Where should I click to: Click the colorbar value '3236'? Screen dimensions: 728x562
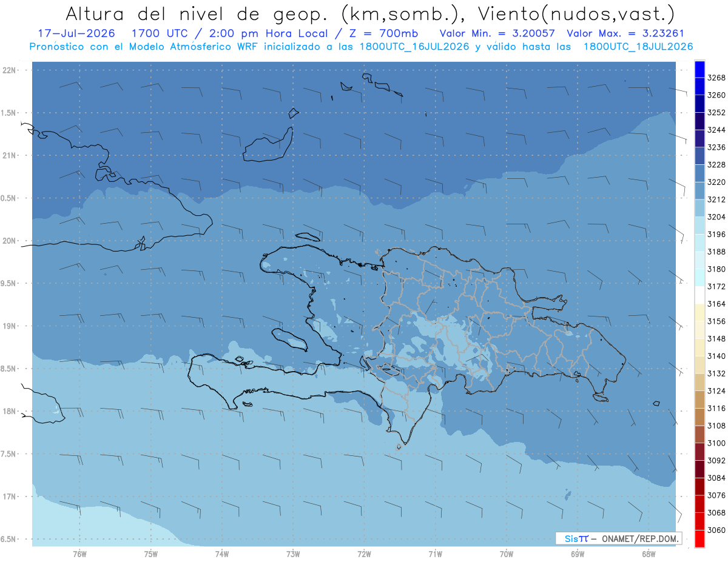click(716, 147)
